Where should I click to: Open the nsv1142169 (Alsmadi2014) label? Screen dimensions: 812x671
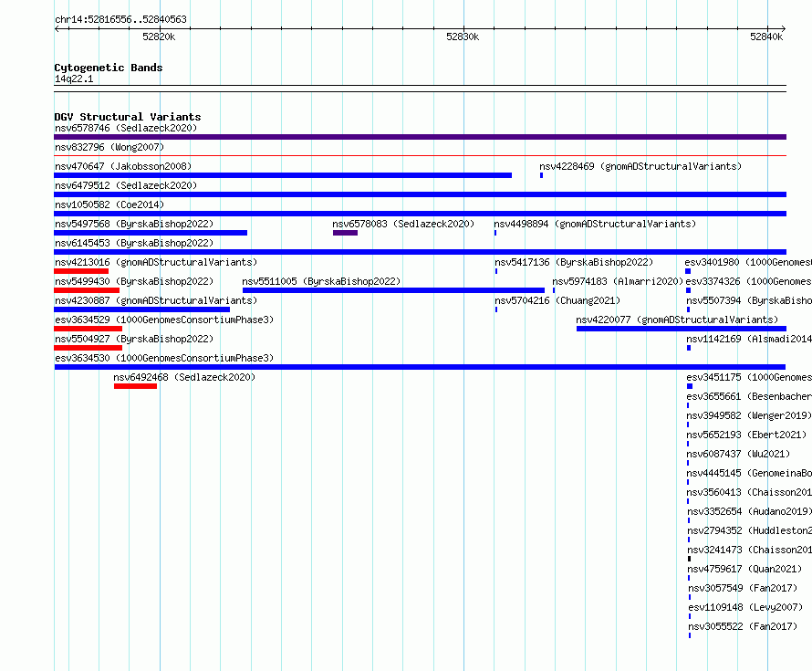(749, 339)
